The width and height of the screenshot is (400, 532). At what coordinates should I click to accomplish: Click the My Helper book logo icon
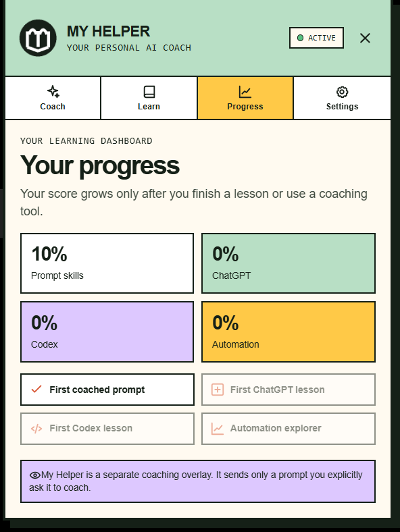(x=38, y=38)
